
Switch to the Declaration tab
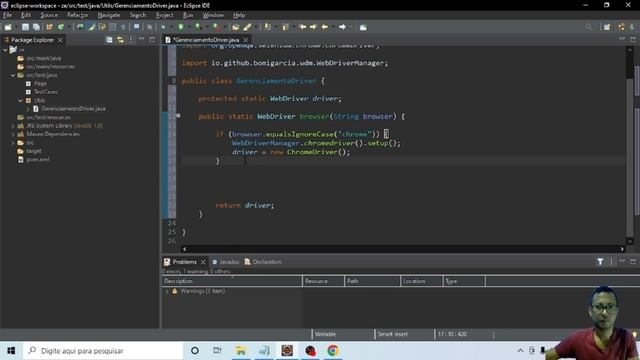coord(263,262)
